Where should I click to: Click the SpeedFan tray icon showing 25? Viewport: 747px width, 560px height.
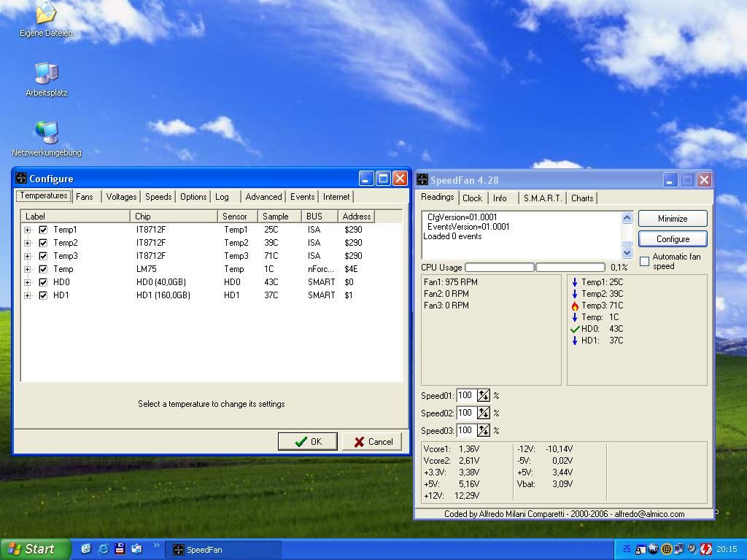(627, 550)
